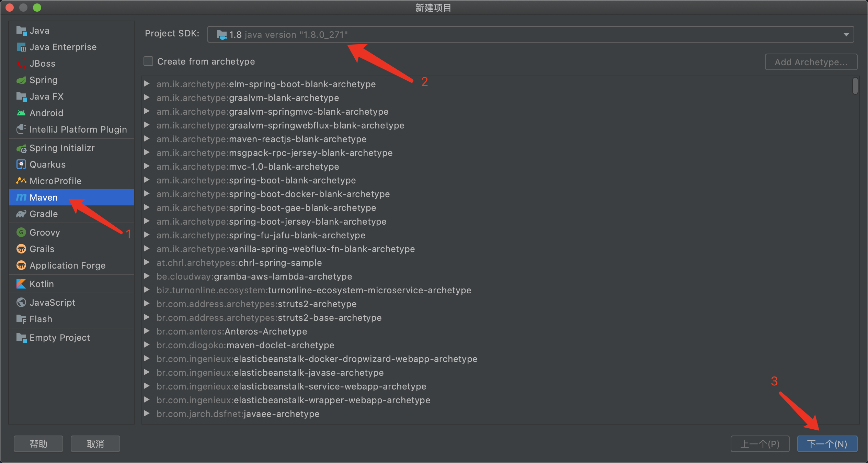This screenshot has width=868, height=463.
Task: Click the archetype list scrollbar thumb
Action: click(x=855, y=86)
